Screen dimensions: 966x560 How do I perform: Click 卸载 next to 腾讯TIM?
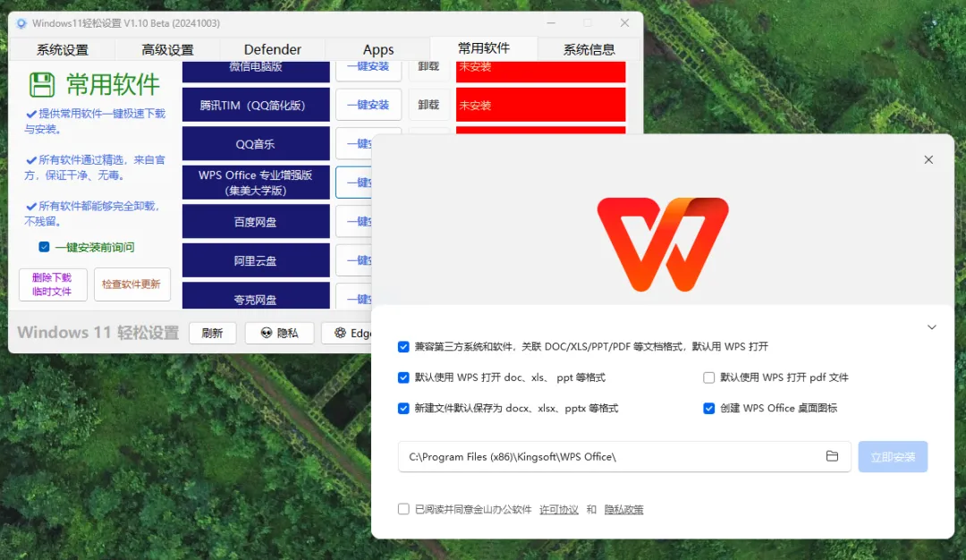[x=428, y=105]
